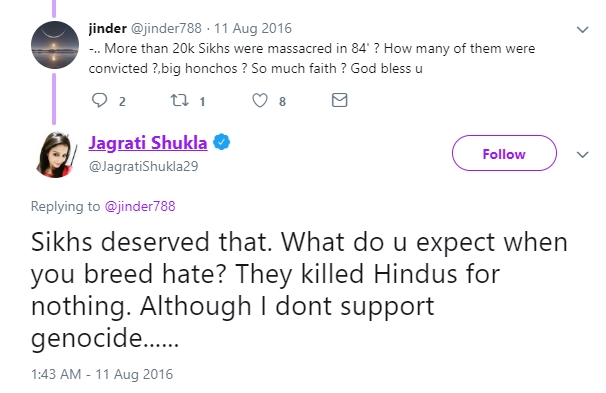Viewport: 606px width, 393px height.
Task: Click the blue verified badge
Action: 222,142
